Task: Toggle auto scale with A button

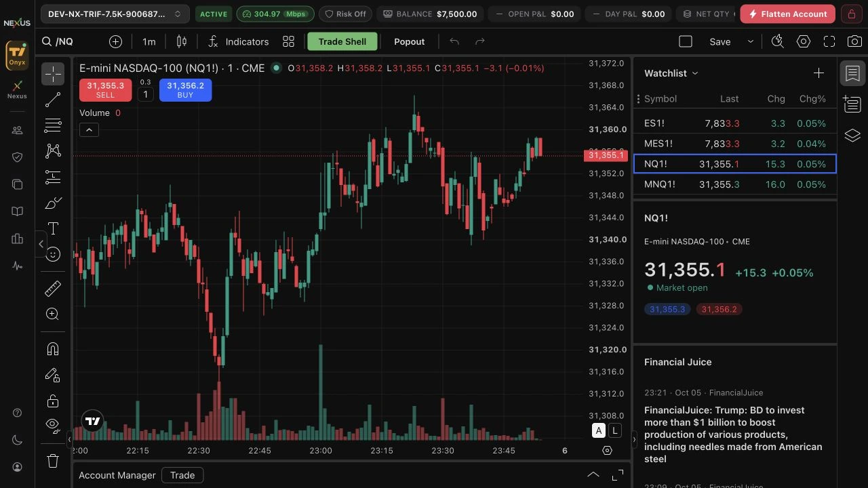Action: coord(598,430)
